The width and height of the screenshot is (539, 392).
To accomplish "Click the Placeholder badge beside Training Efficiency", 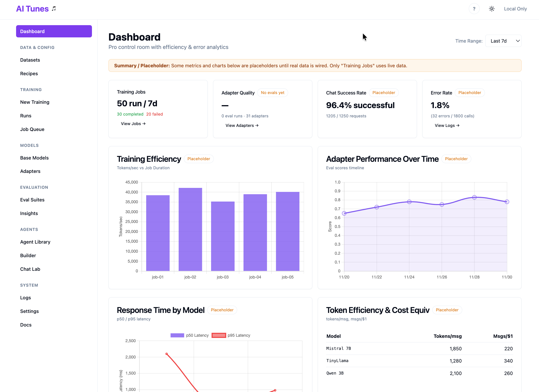I will coord(199,159).
